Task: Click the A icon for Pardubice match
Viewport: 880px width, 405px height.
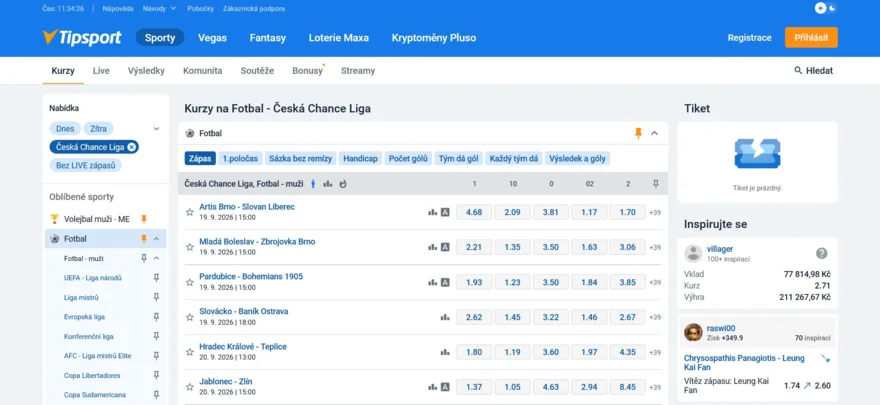Action: click(445, 282)
